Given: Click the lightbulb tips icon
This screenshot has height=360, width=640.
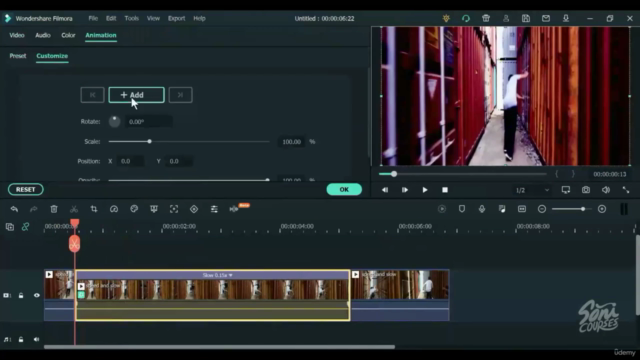Looking at the screenshot, I should pos(446,18).
